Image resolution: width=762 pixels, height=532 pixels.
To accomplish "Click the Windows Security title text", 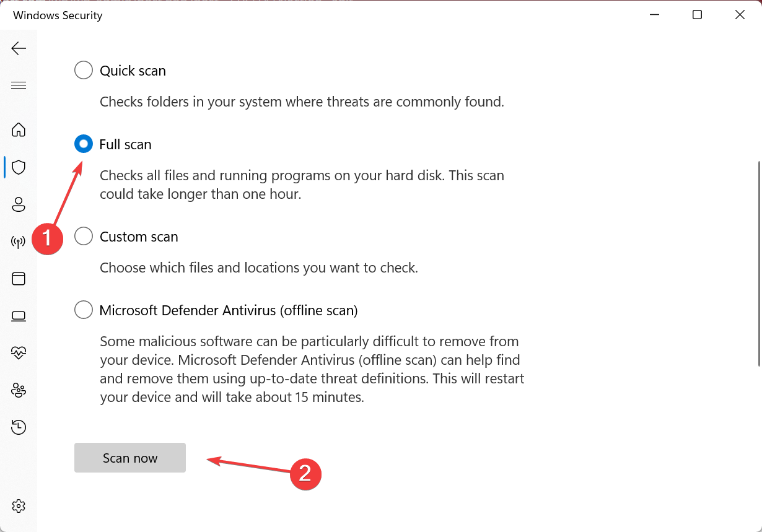I will point(58,15).
